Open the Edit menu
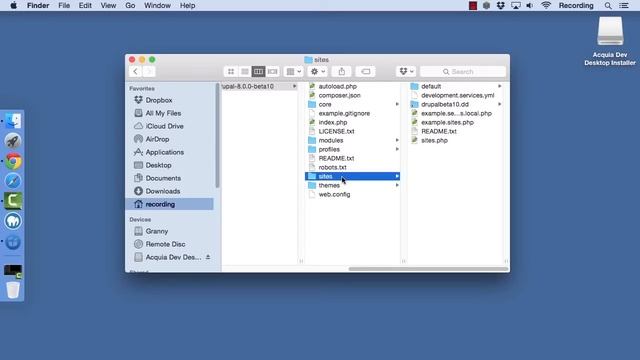640x360 pixels. click(x=85, y=6)
